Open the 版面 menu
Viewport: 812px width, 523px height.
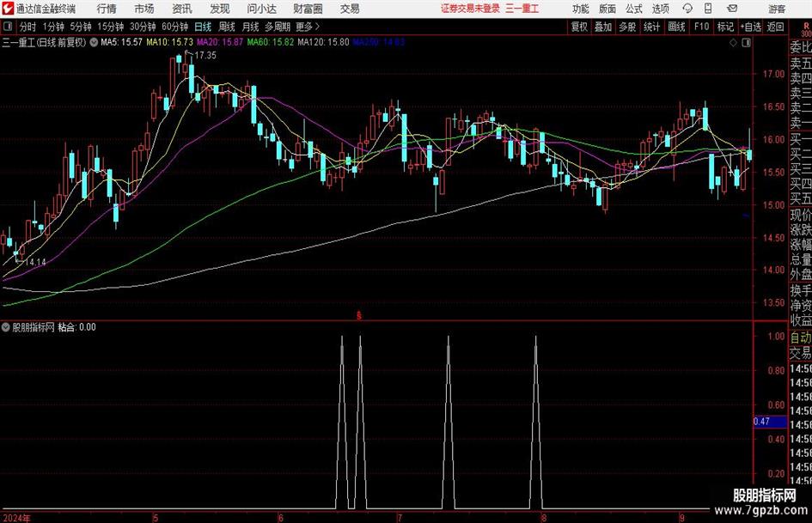[x=607, y=9]
